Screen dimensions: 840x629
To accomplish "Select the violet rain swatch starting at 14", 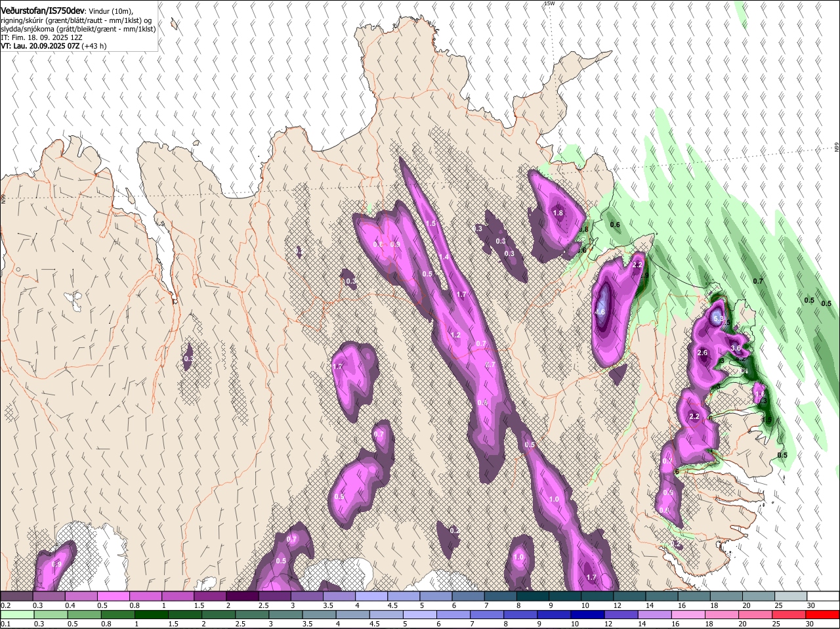I will [655, 614].
